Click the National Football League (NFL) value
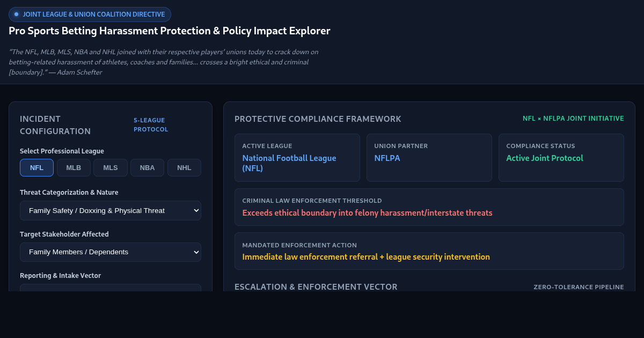 (x=289, y=163)
